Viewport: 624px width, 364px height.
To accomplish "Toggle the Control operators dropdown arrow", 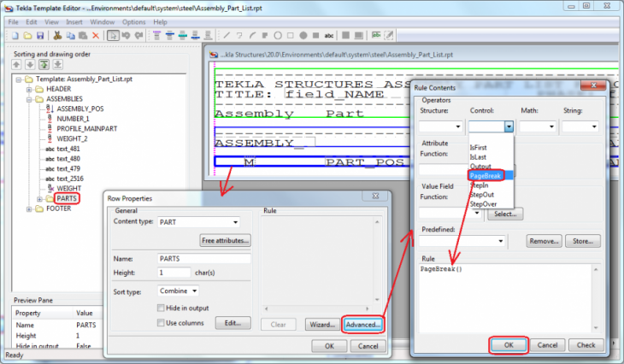I will click(509, 126).
